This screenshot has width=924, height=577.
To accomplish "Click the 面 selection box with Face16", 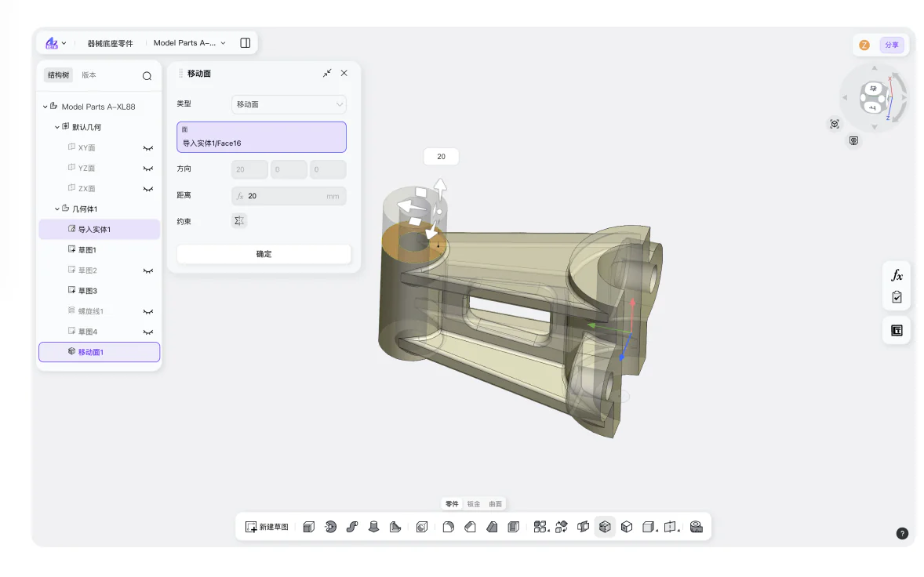I will click(262, 137).
